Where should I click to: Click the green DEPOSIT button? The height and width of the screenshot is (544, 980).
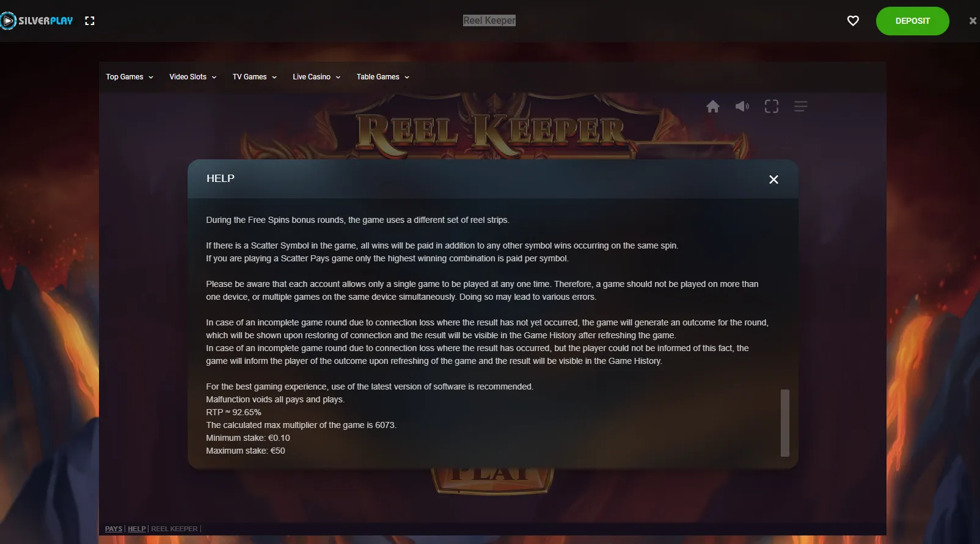point(913,21)
